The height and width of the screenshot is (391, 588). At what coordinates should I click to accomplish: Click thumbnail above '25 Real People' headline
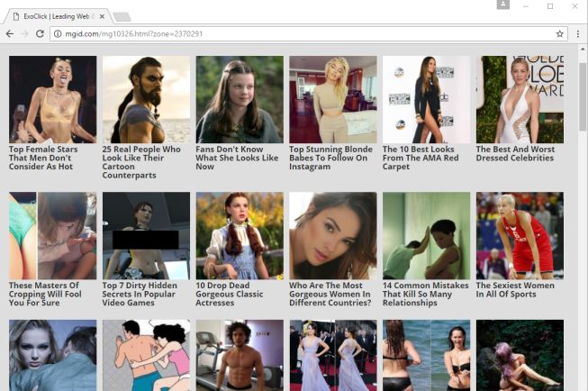146,99
